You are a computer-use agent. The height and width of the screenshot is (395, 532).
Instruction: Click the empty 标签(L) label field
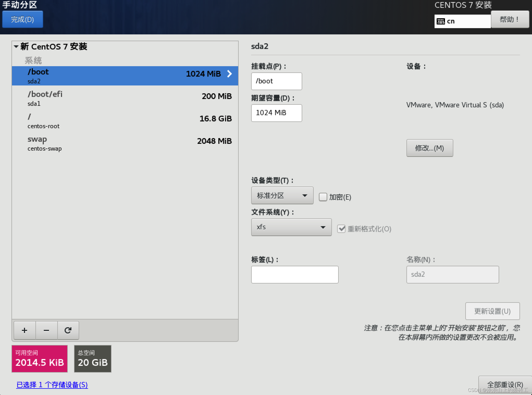(295, 275)
